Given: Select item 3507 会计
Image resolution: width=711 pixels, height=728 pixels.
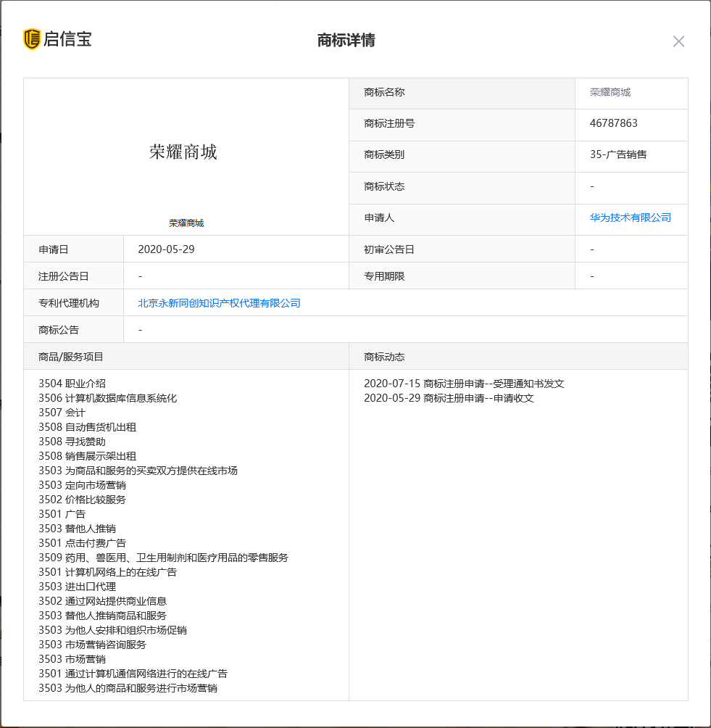Looking at the screenshot, I should 62,413.
